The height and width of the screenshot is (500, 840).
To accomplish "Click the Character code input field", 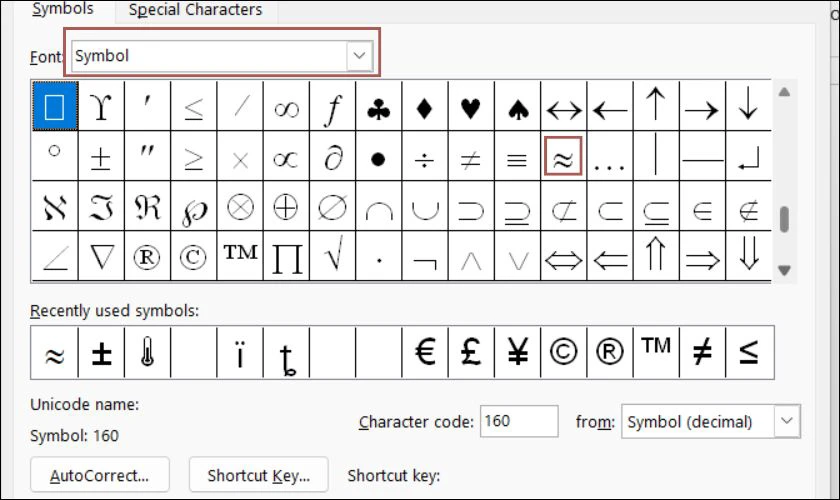I will pos(519,421).
